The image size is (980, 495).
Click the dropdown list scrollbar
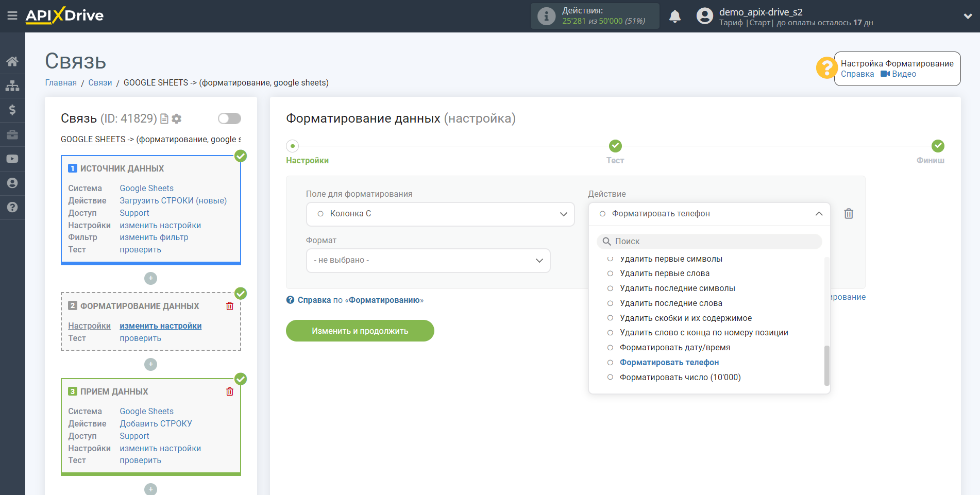[827, 365]
